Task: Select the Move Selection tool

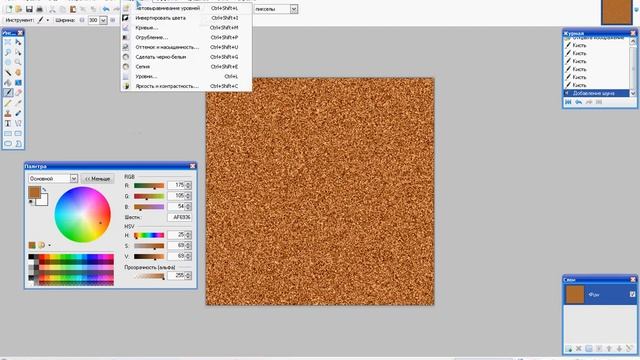Action: [18, 53]
